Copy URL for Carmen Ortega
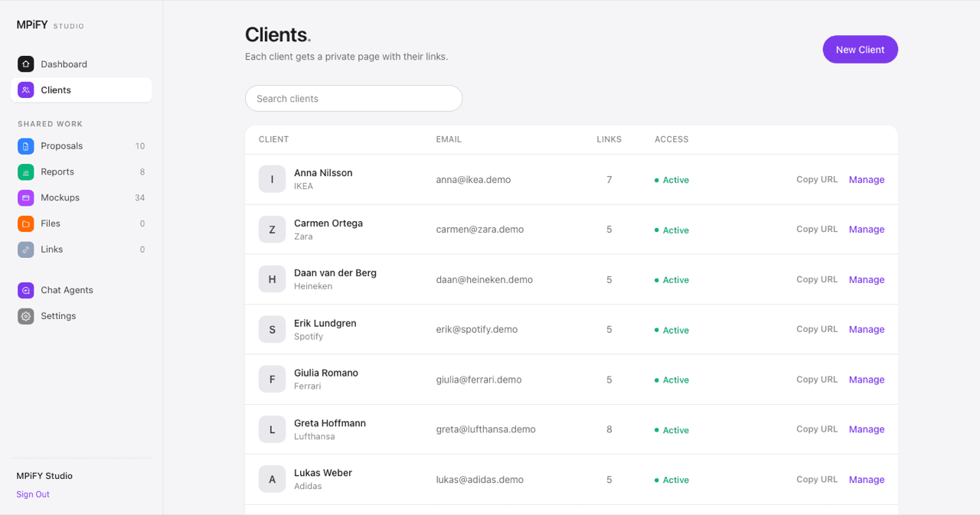The width and height of the screenshot is (980, 515). click(817, 230)
